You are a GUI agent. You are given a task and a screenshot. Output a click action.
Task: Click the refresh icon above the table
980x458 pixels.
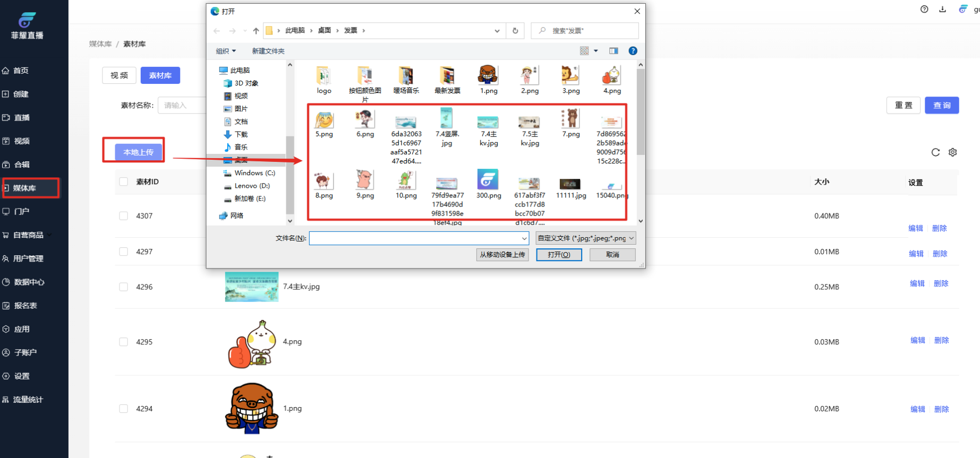[935, 152]
